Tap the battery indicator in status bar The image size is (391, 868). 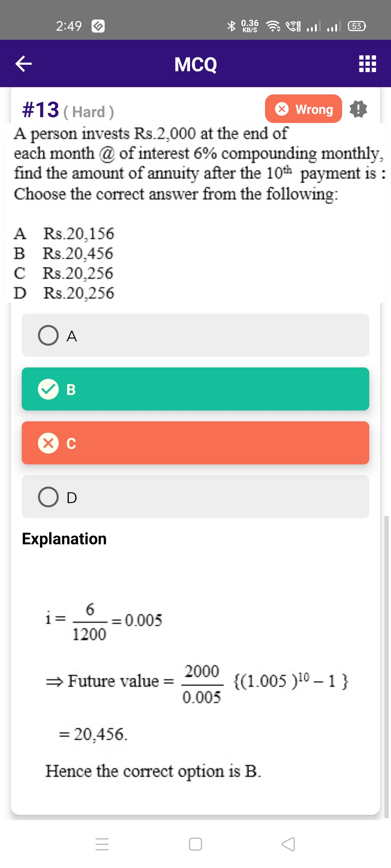coord(357,26)
